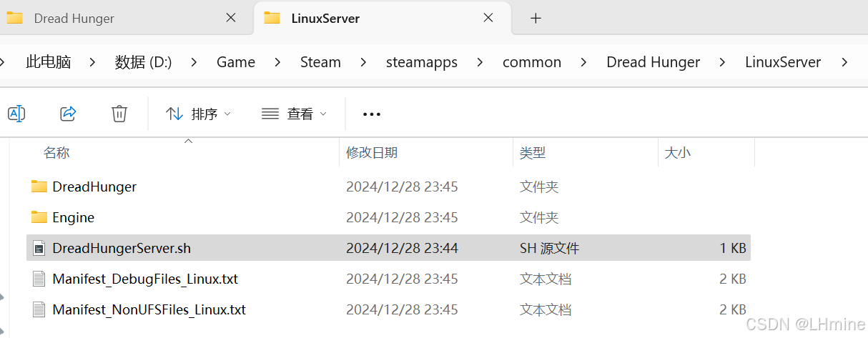This screenshot has width=868, height=338.
Task: Select Manifest_NonUFSFiles_Linux.txt file
Action: 388,309
